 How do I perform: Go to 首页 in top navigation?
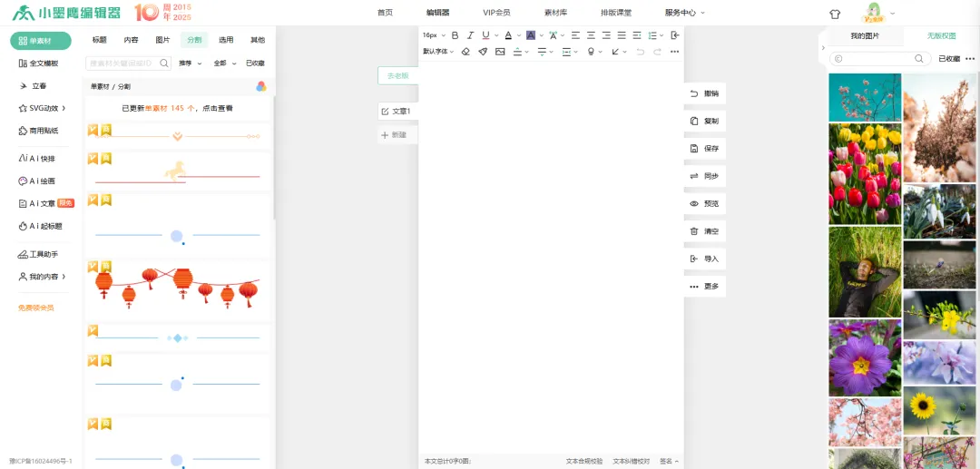coord(385,13)
